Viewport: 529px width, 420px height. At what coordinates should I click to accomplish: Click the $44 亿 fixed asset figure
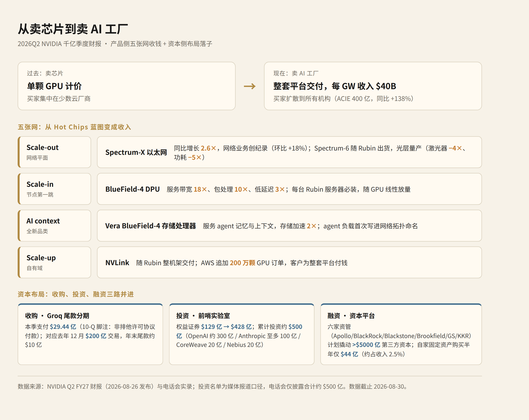(x=349, y=354)
